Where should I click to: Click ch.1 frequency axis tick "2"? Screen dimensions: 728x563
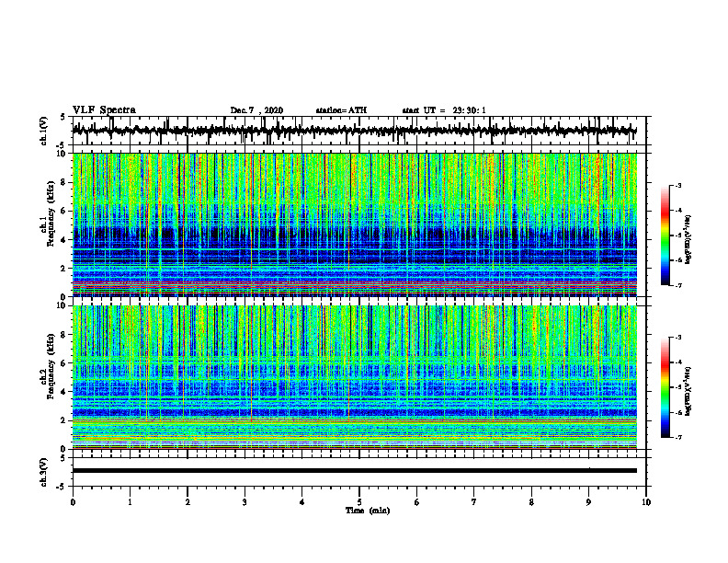click(64, 269)
